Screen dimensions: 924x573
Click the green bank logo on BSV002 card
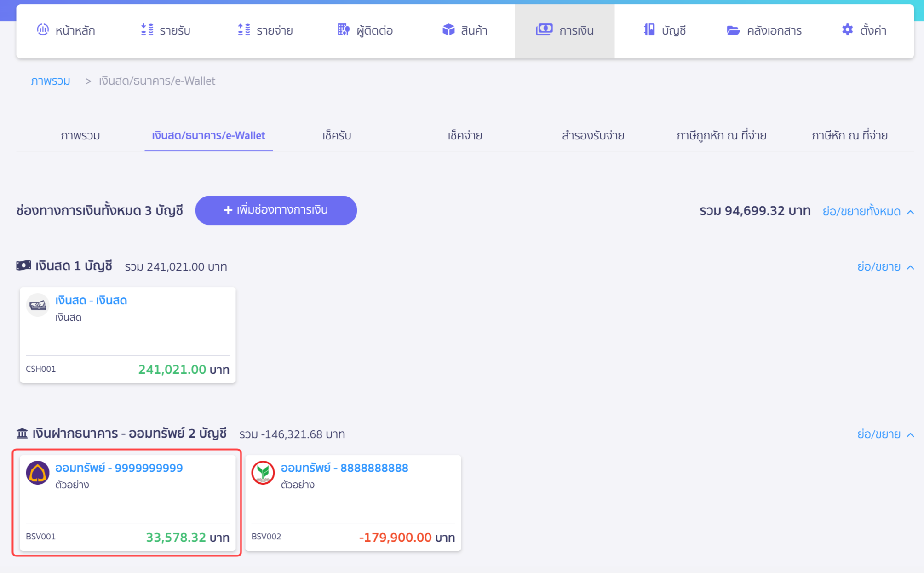pos(263,473)
